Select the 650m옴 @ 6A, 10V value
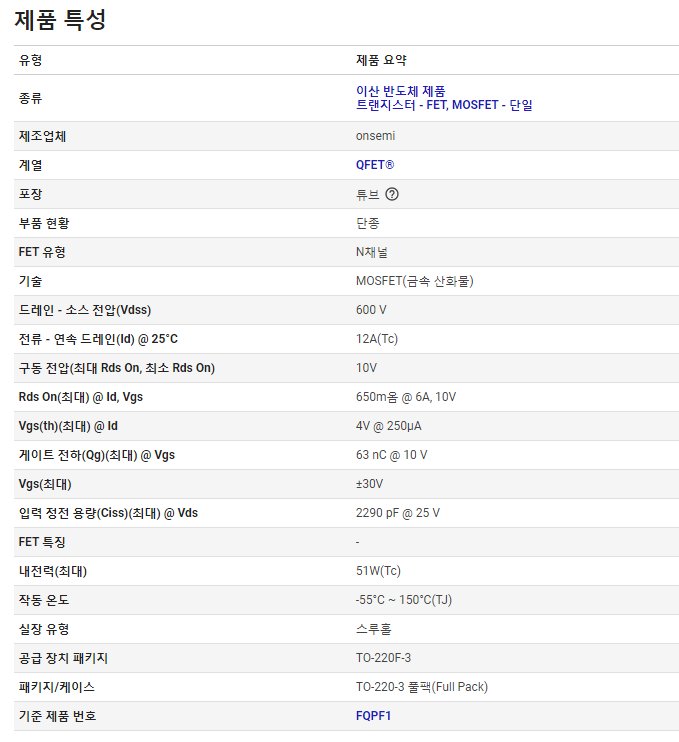The image size is (679, 742). click(406, 397)
